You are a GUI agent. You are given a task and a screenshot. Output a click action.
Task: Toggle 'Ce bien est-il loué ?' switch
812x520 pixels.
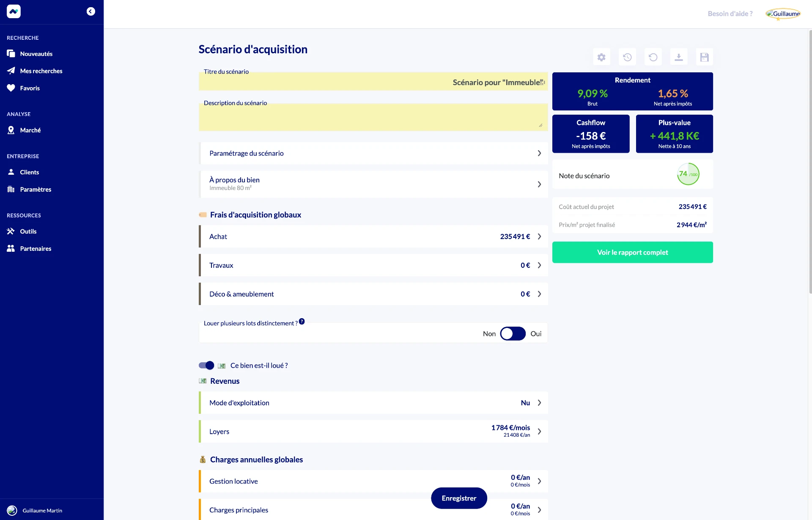click(x=206, y=366)
